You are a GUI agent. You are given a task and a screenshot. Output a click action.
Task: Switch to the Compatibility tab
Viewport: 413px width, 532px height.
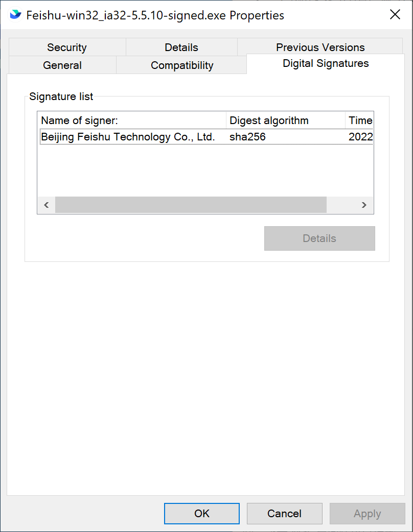[182, 65]
